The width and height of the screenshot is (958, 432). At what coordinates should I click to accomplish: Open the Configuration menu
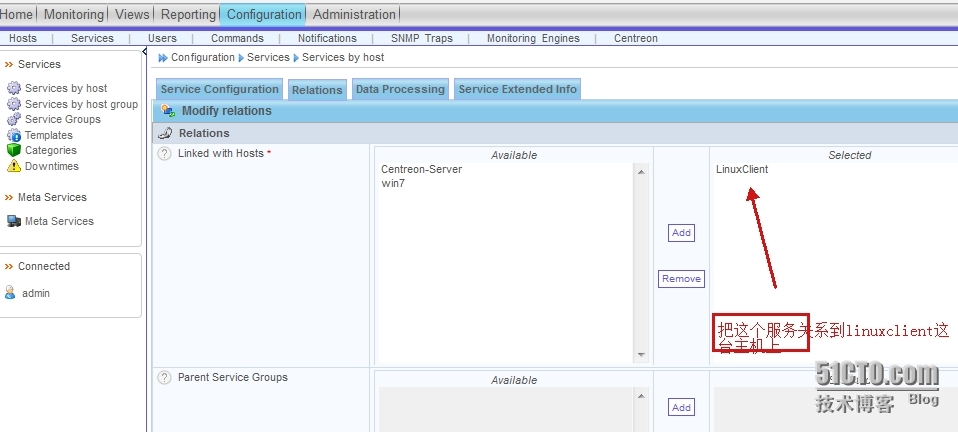(264, 14)
